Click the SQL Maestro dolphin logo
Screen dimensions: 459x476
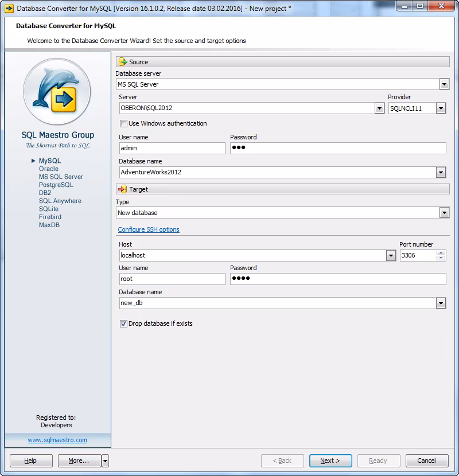56,91
